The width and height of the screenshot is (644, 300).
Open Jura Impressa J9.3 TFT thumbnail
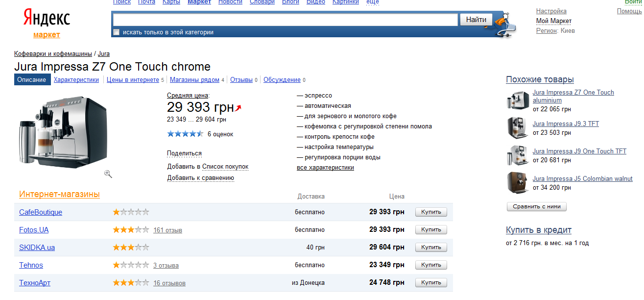coord(518,128)
